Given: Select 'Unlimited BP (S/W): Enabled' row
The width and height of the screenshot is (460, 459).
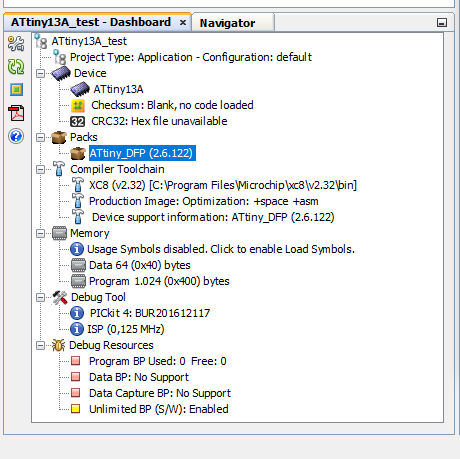Looking at the screenshot, I should (x=159, y=409).
